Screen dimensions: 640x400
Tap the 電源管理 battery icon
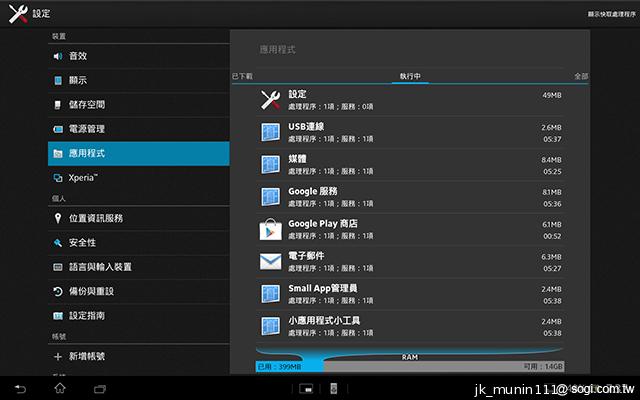point(58,129)
